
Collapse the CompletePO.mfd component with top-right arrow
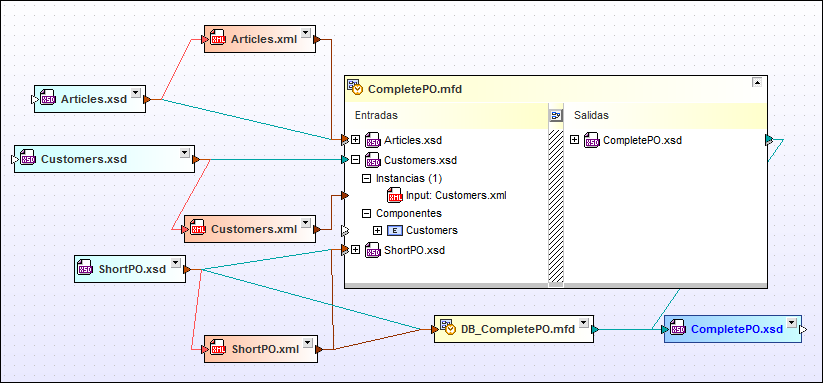[x=757, y=82]
